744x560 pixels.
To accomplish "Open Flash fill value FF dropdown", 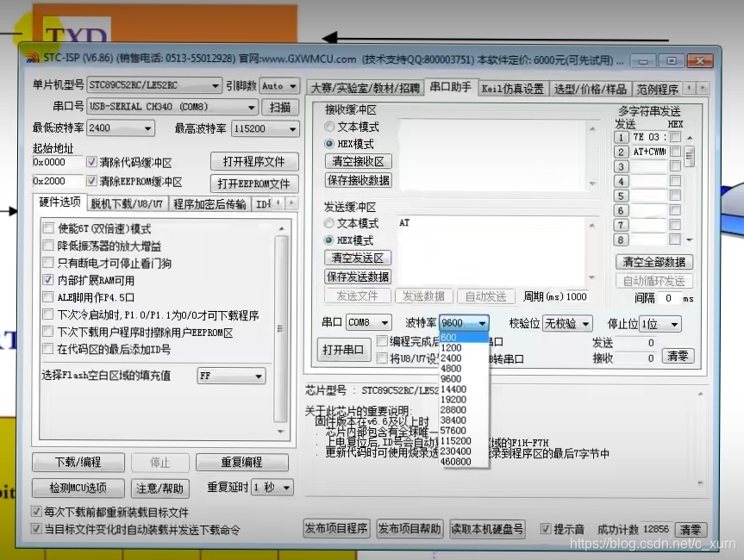I will pos(231,376).
